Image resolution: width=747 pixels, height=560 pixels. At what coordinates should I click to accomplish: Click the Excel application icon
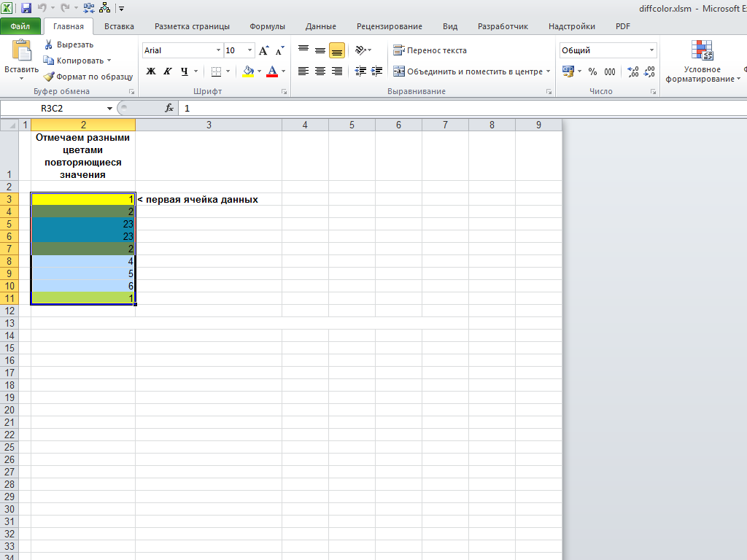pyautogui.click(x=7, y=8)
